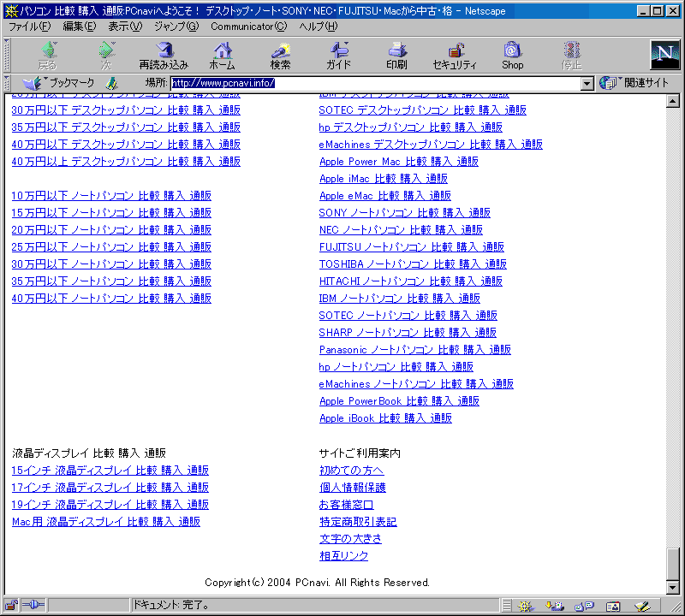The height and width of the screenshot is (616, 685).
Task: Open Address Book from the component bar
Action: click(613, 606)
